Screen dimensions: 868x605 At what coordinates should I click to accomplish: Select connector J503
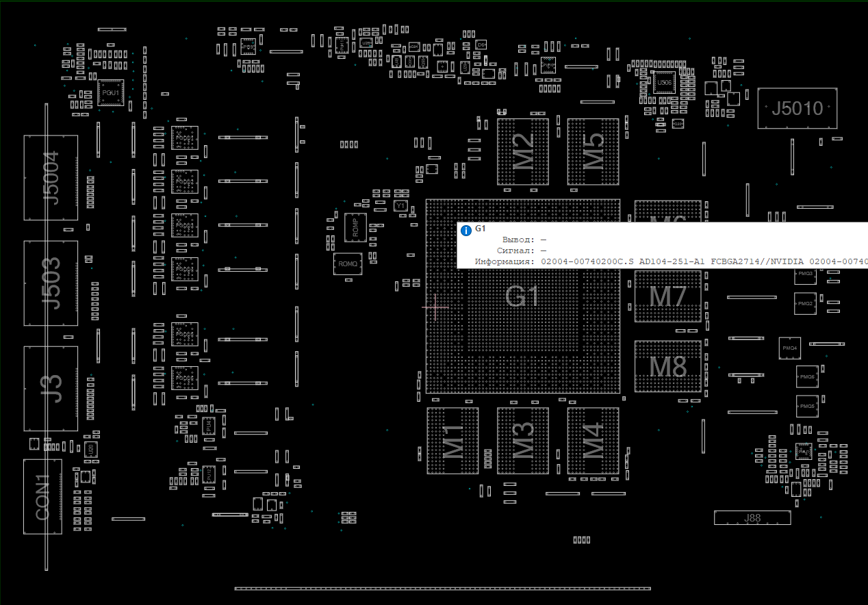(51, 283)
